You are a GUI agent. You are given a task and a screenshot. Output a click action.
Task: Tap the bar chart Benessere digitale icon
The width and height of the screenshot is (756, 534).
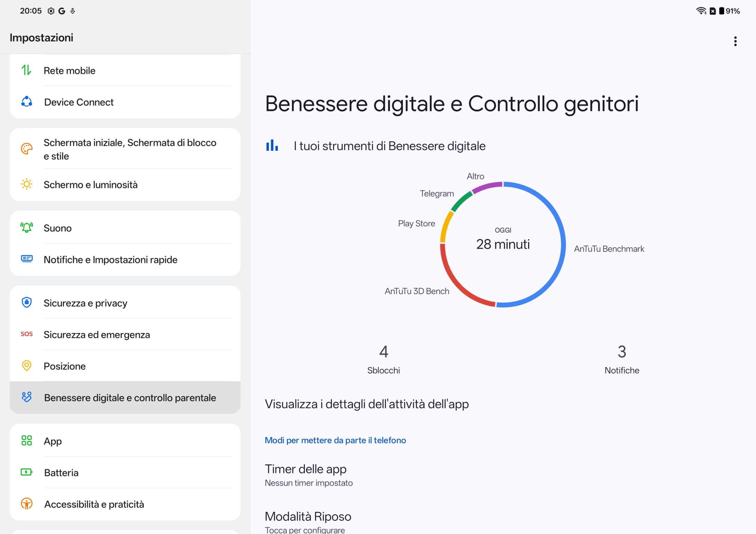click(x=272, y=145)
